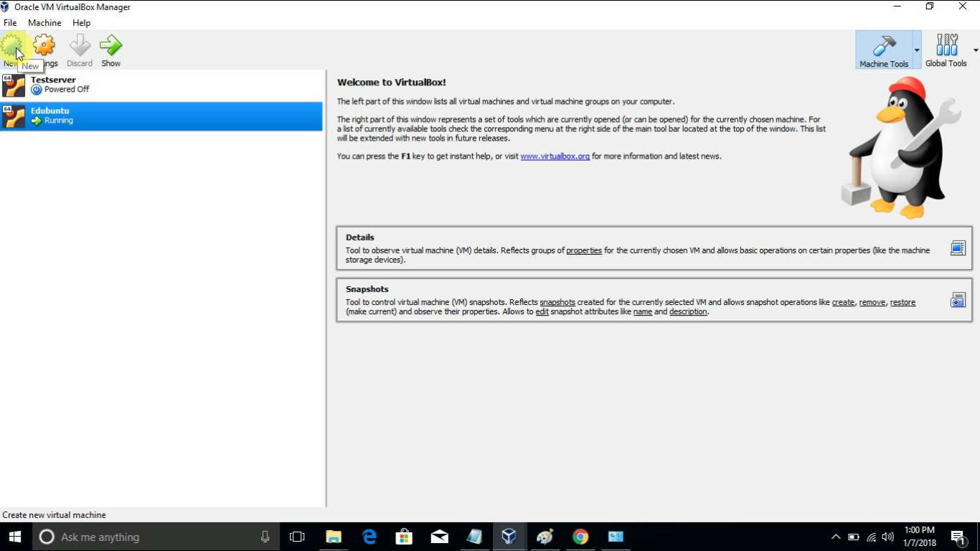Open the Mail app from the taskbar
The width and height of the screenshot is (980, 551).
440,537
